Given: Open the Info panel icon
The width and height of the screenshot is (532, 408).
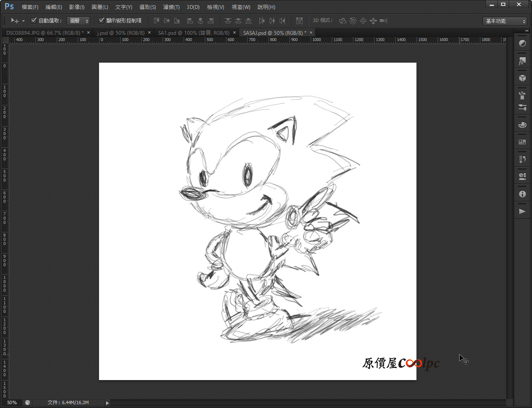Looking at the screenshot, I should [x=522, y=194].
